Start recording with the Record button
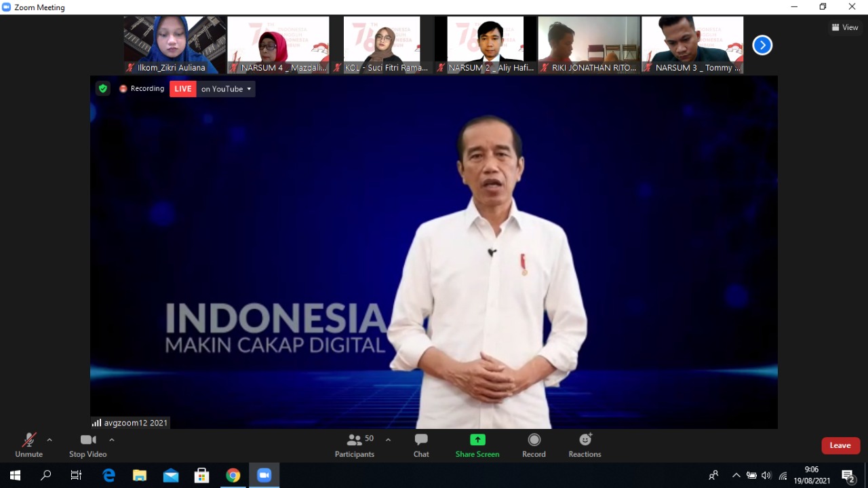Viewport: 868px width, 488px height. point(534,445)
